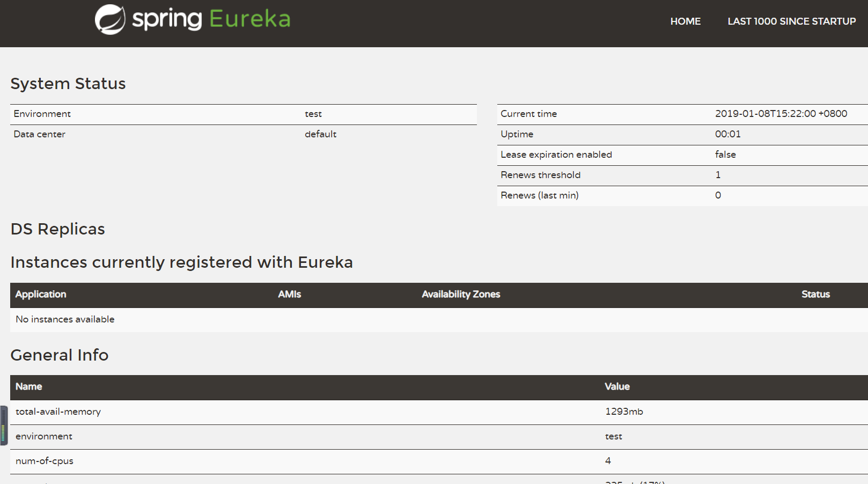
Task: Click the Status column header
Action: point(815,294)
